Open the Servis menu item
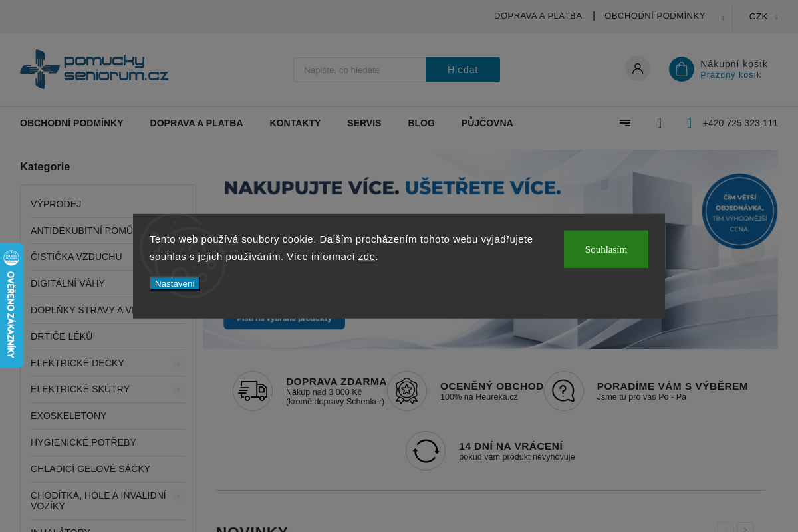This screenshot has width=798, height=532. (364, 123)
